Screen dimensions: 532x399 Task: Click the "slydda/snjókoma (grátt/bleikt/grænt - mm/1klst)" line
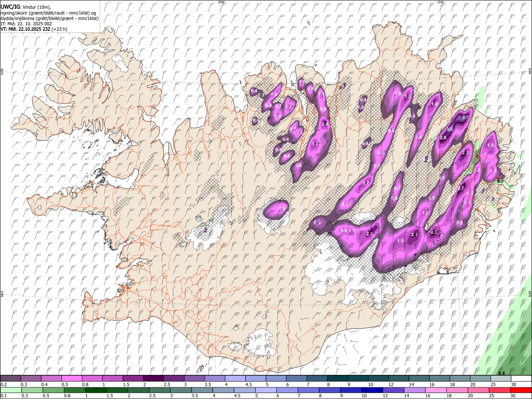[49, 18]
